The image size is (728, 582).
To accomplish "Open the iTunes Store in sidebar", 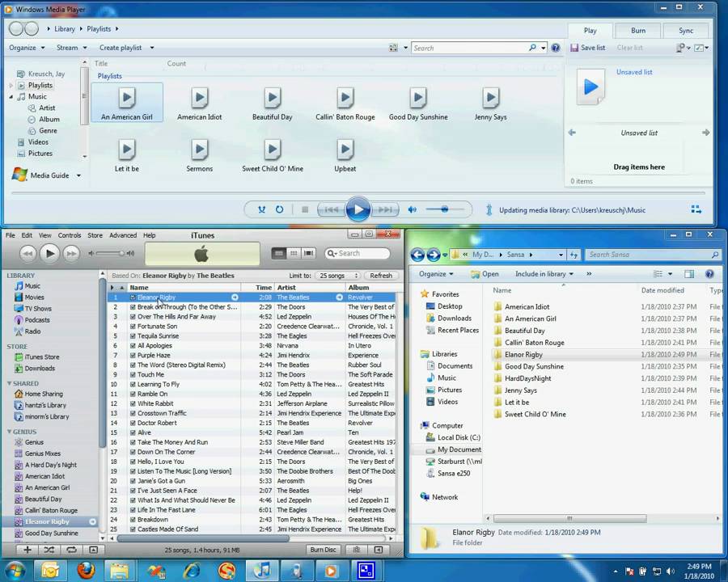I will click(42, 357).
